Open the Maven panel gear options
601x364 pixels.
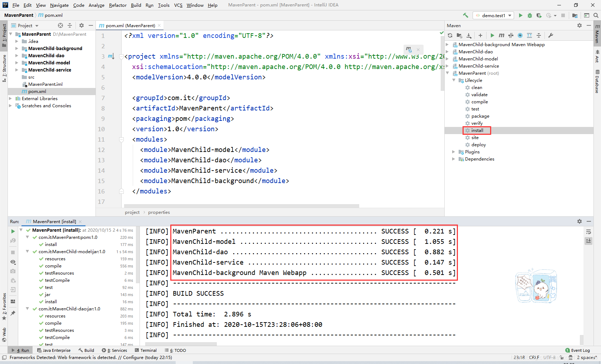[x=580, y=25]
